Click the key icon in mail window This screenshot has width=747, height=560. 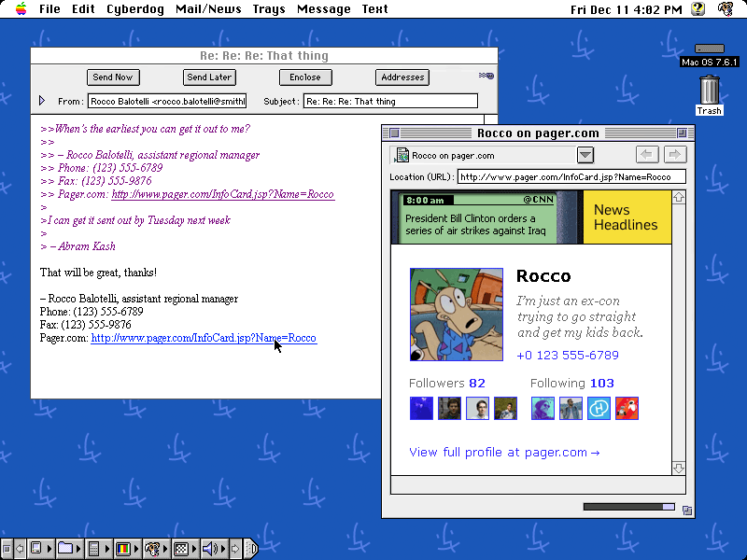pyautogui.click(x=486, y=76)
